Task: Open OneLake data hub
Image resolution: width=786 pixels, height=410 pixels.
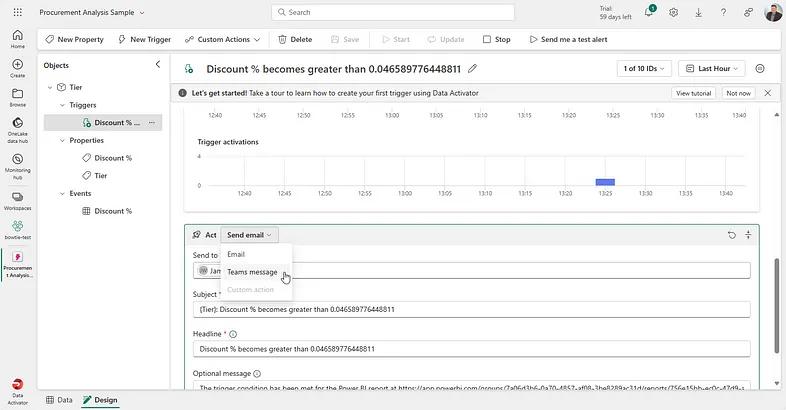Action: (18, 130)
